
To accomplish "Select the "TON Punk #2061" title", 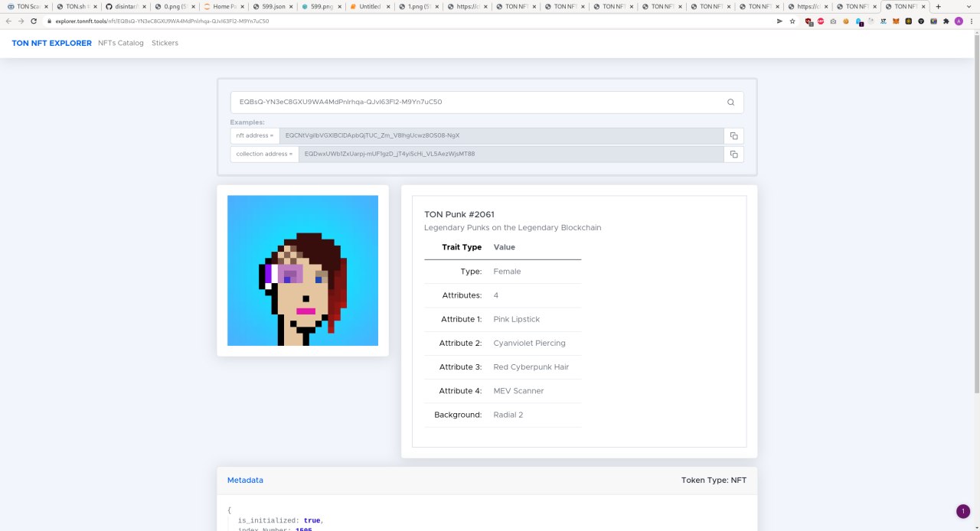I will tap(459, 214).
